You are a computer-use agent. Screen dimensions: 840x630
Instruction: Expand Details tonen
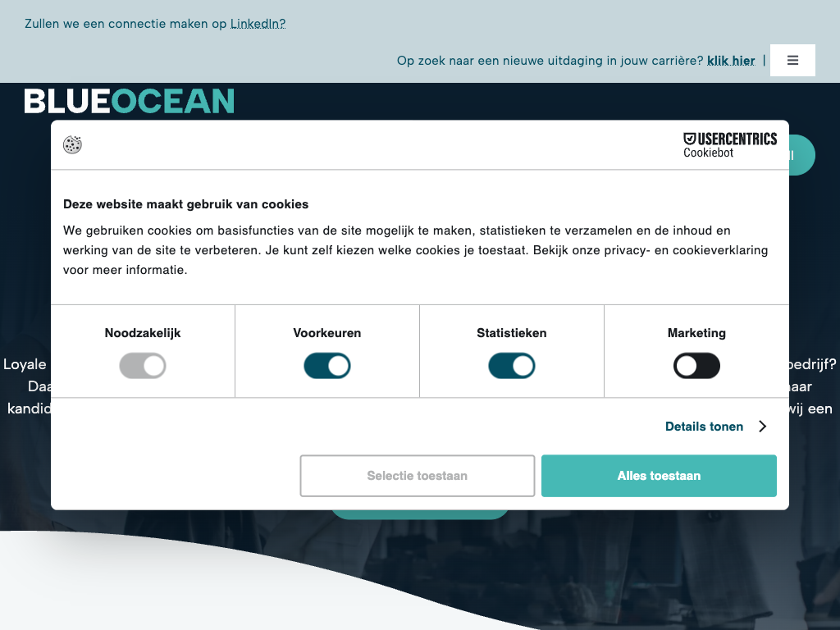pos(704,427)
